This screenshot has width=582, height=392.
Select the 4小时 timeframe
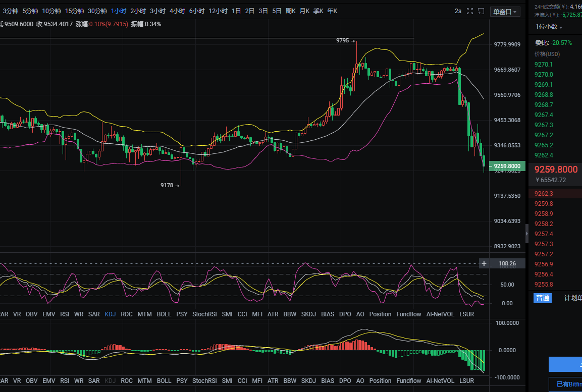177,11
